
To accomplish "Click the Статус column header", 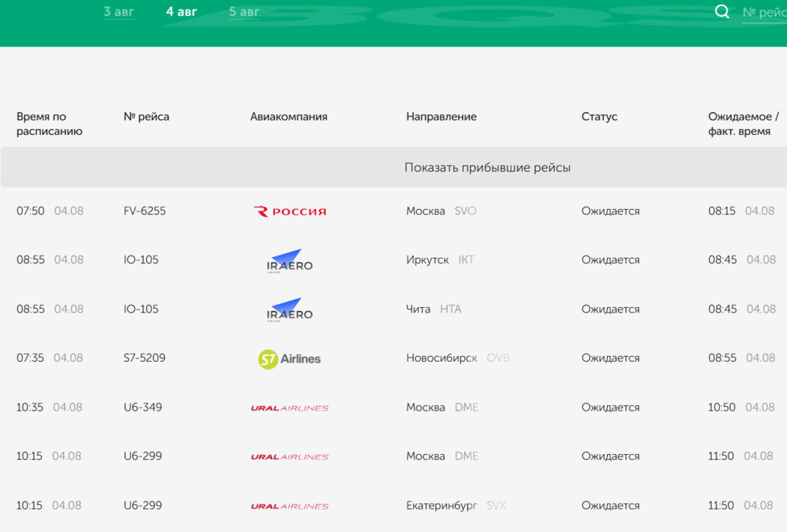I will (x=600, y=116).
